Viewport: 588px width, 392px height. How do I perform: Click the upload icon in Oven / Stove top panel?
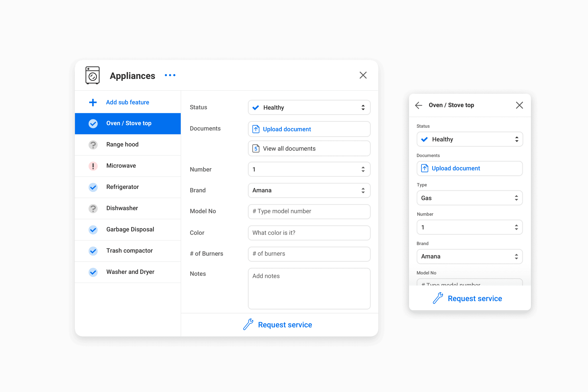425,168
